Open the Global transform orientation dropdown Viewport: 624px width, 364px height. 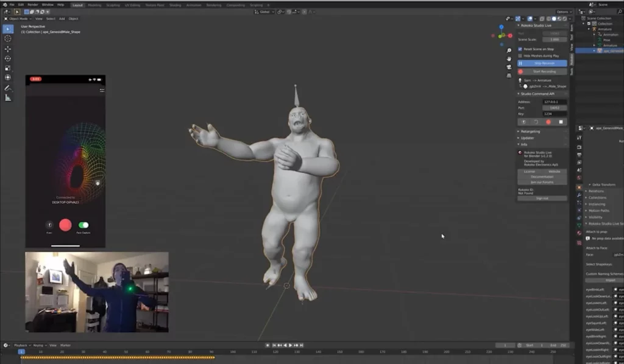[x=263, y=12]
